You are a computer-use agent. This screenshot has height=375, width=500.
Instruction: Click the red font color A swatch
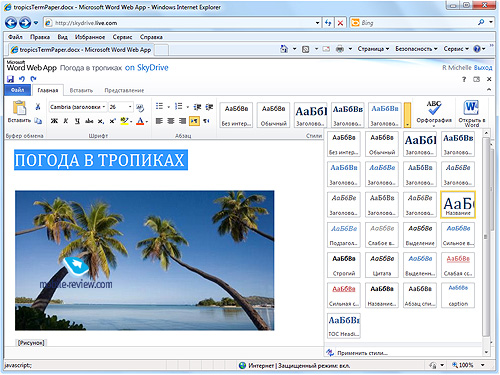[x=140, y=121]
